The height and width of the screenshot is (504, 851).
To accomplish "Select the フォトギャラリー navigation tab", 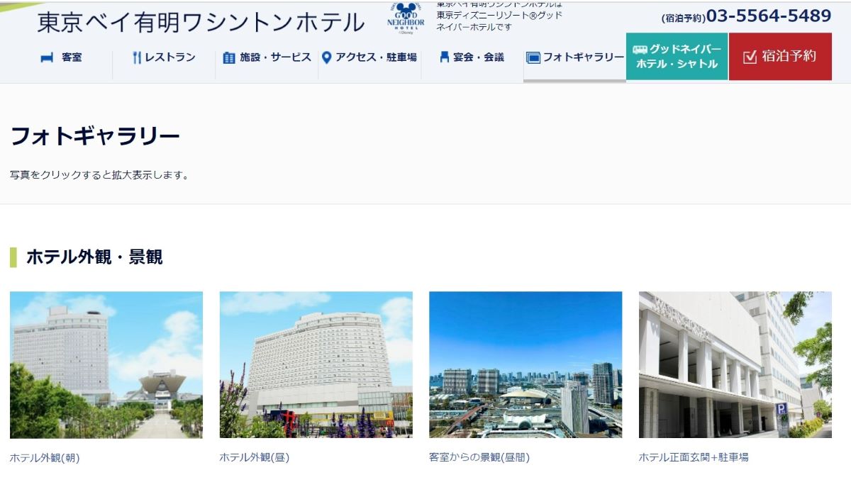I will (583, 57).
